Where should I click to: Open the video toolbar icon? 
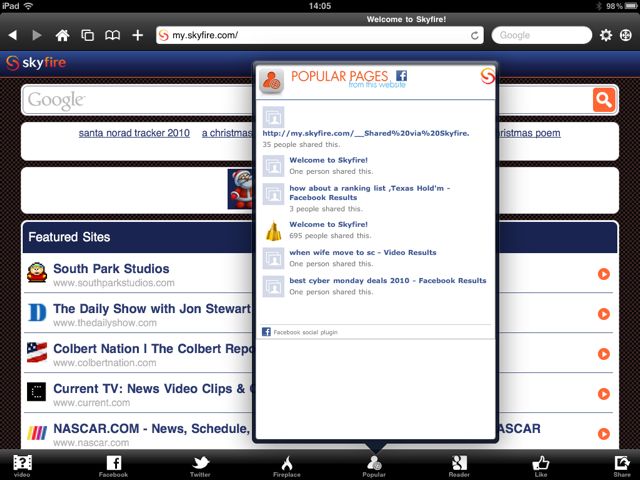pyautogui.click(x=22, y=466)
